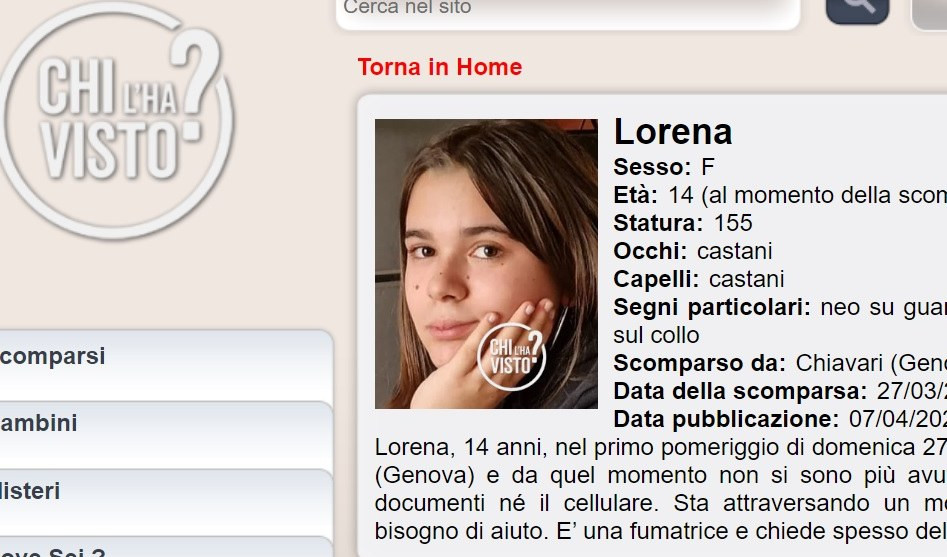Click the description paragraph starting 'Lorena, 14 anni'
This screenshot has height=557, width=947.
click(x=661, y=489)
